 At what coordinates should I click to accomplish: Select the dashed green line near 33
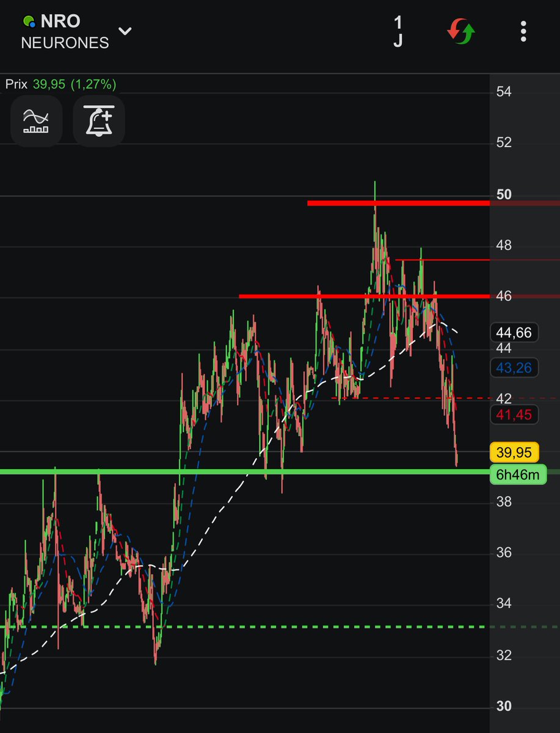[x=245, y=627]
